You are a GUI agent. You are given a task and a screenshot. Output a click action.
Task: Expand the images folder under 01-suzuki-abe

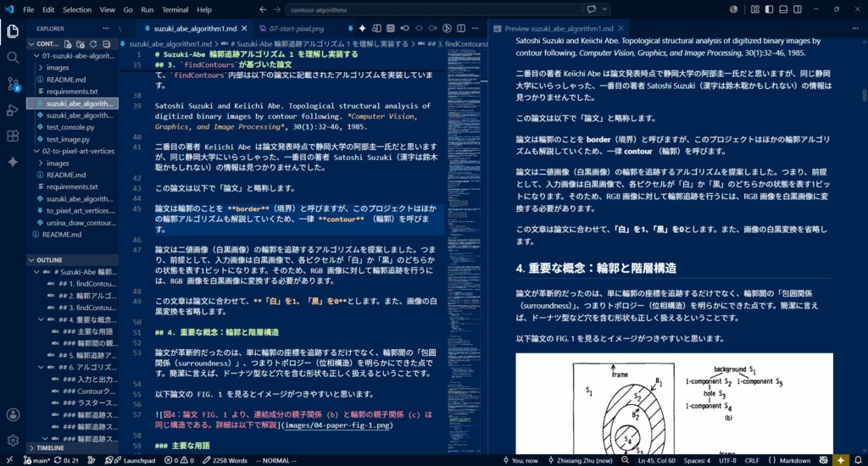click(x=41, y=68)
